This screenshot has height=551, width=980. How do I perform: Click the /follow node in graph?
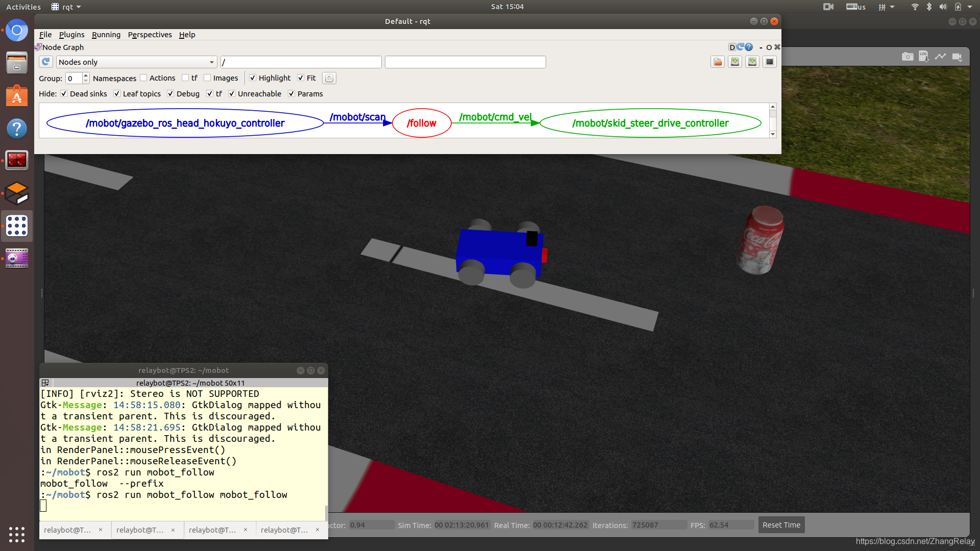point(422,123)
